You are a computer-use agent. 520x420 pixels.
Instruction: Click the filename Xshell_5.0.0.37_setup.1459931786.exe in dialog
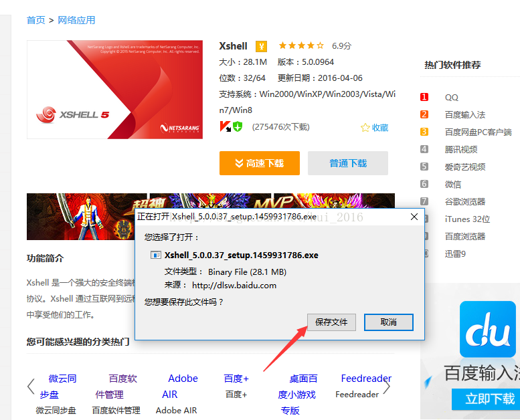(x=242, y=255)
